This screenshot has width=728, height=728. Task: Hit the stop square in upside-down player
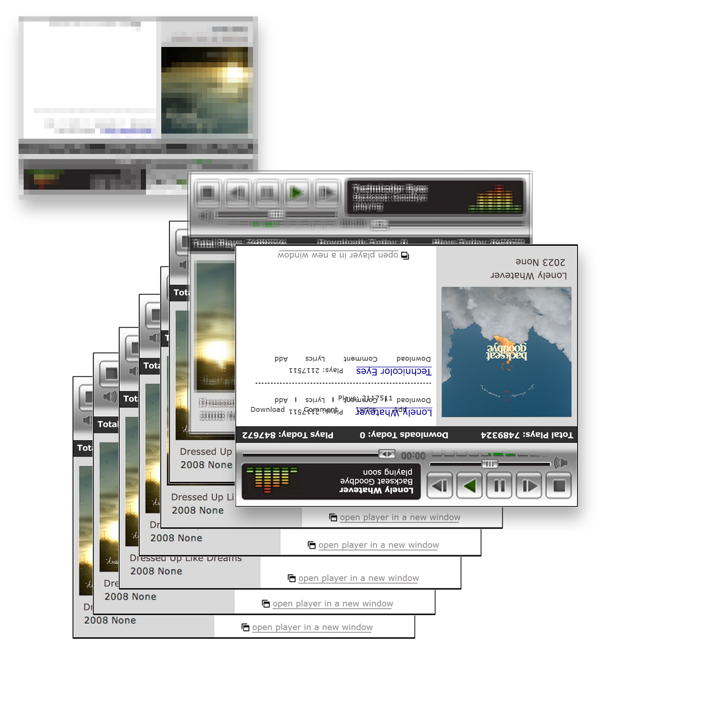(558, 486)
